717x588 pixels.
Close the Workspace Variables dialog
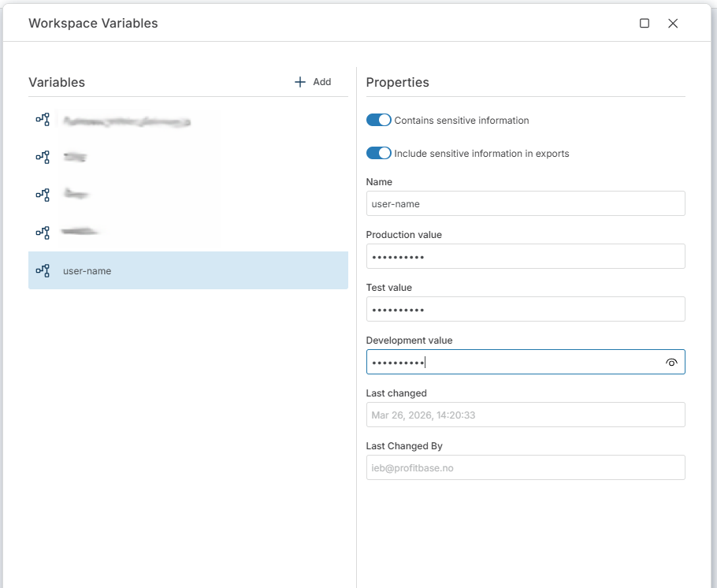(x=673, y=24)
